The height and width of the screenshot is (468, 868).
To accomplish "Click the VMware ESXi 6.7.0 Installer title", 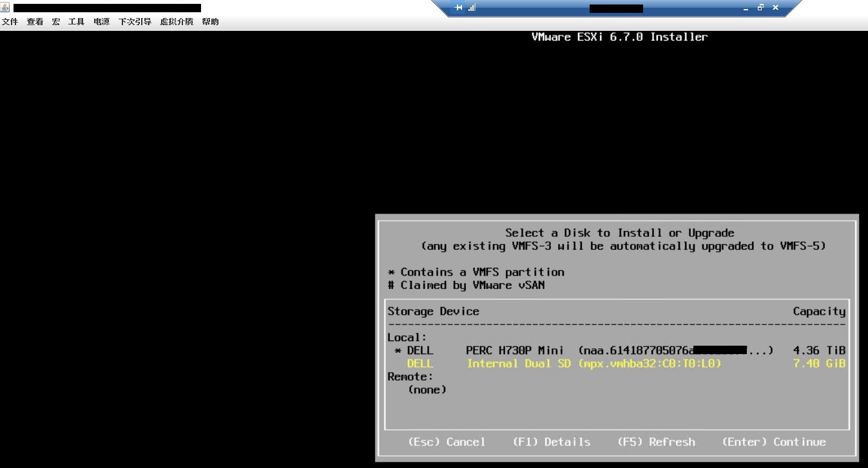I will 619,37.
